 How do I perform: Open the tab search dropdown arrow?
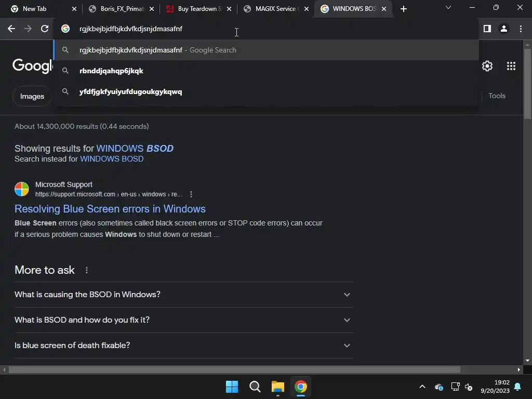448,7
